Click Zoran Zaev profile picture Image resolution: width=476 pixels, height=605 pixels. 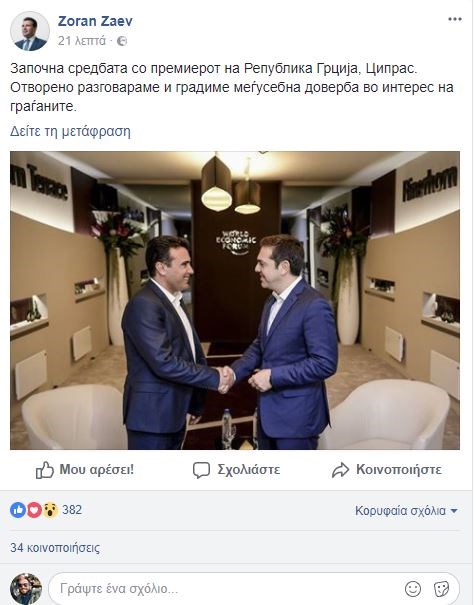(30, 31)
